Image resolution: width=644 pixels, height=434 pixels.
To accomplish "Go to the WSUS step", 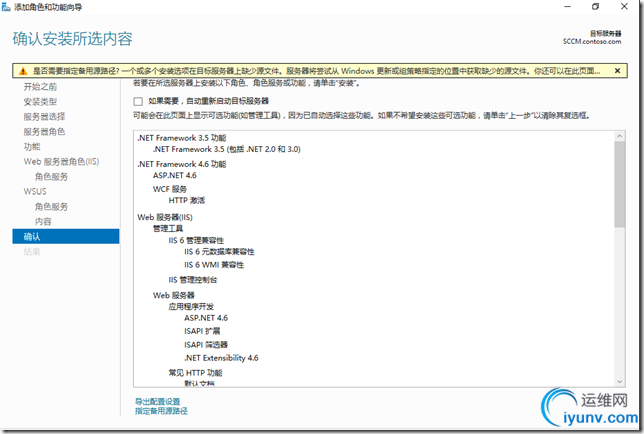I will click(x=35, y=191).
